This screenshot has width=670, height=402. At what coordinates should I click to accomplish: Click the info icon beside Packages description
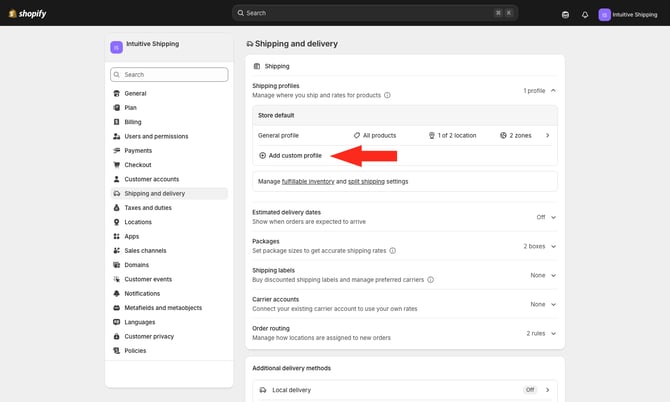pos(392,251)
